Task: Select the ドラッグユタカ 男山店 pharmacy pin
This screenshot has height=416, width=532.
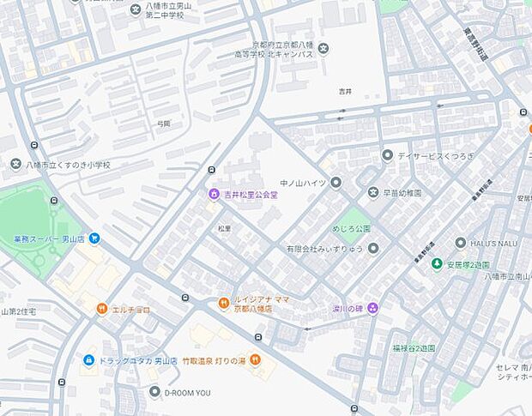Action: (x=88, y=359)
